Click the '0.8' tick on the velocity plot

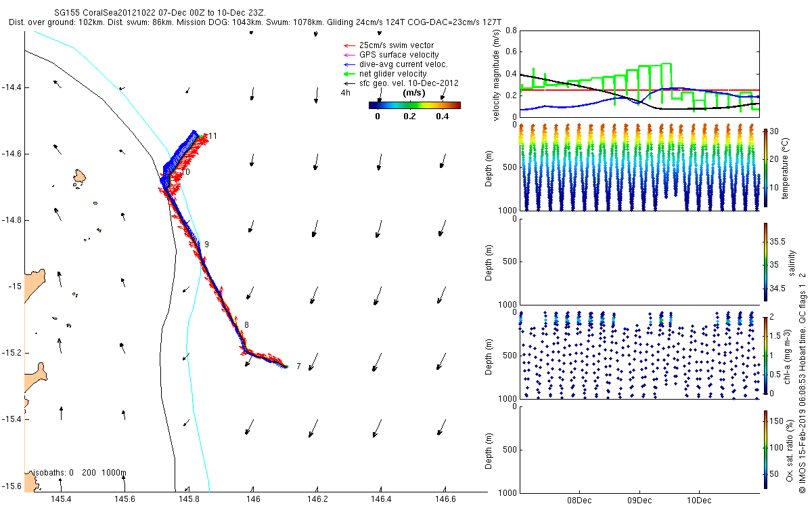pyautogui.click(x=511, y=30)
